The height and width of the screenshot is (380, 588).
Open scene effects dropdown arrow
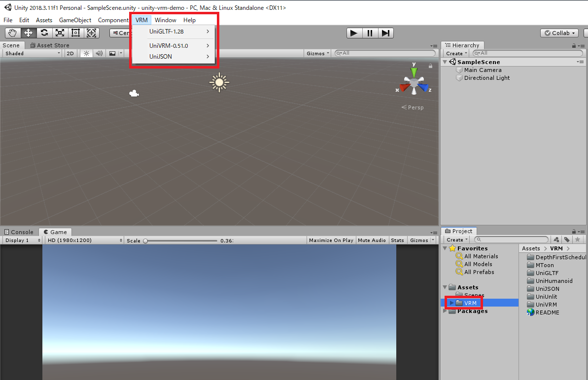(121, 53)
